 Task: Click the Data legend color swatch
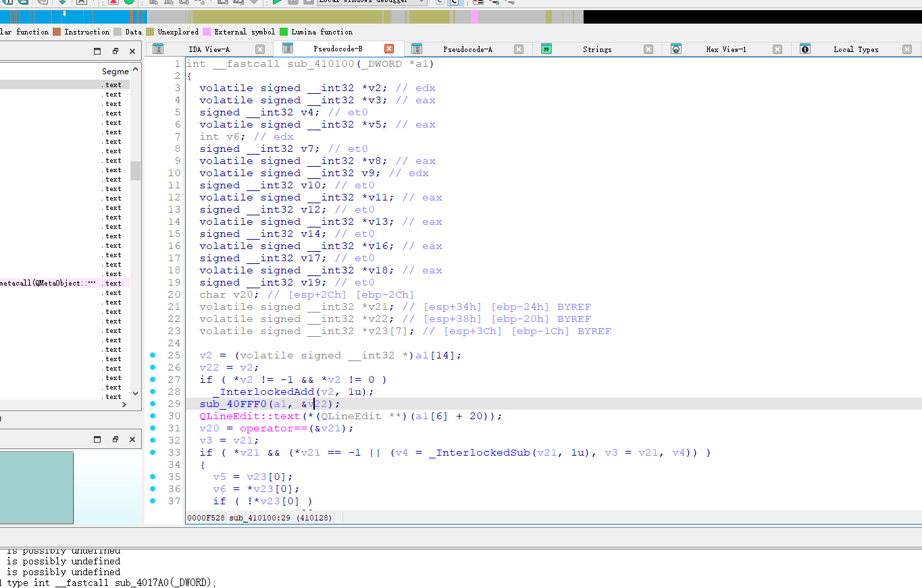[x=118, y=32]
